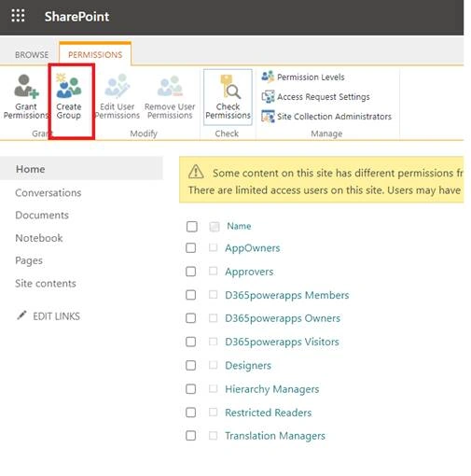
Task: Open the Hierarchy Managers group link
Action: [x=272, y=389]
